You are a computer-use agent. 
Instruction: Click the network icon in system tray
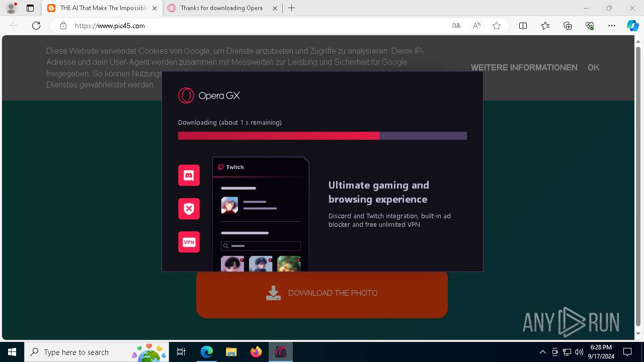pyautogui.click(x=567, y=352)
